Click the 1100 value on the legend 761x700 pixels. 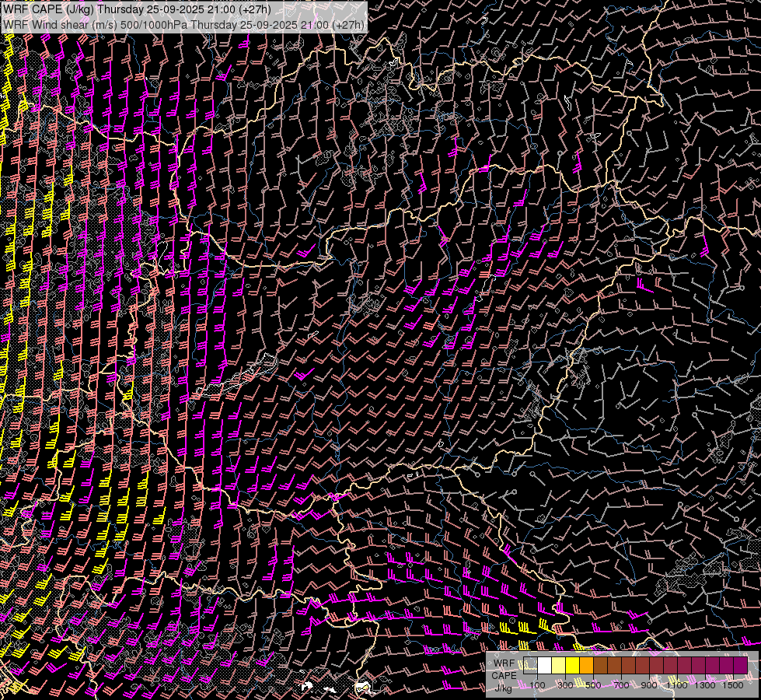[x=677, y=685]
